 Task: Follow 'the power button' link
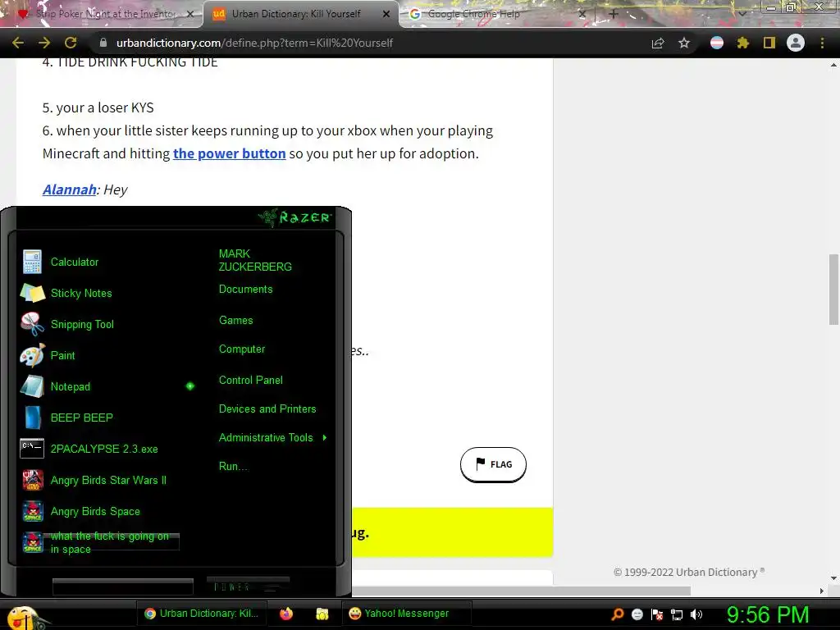[230, 153]
